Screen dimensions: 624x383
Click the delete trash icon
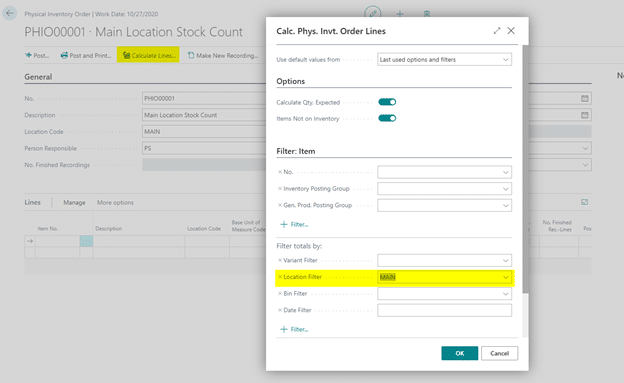pyautogui.click(x=427, y=14)
